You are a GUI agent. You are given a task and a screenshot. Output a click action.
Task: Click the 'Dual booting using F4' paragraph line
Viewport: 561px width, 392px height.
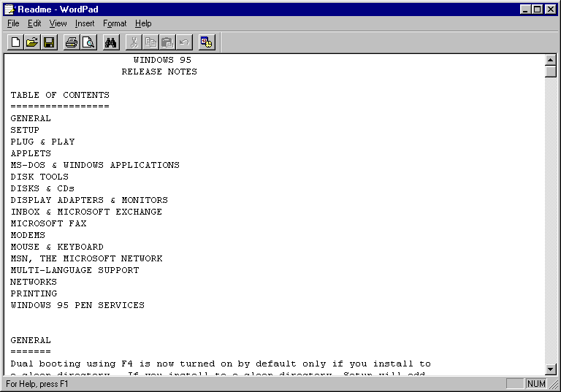click(x=221, y=364)
